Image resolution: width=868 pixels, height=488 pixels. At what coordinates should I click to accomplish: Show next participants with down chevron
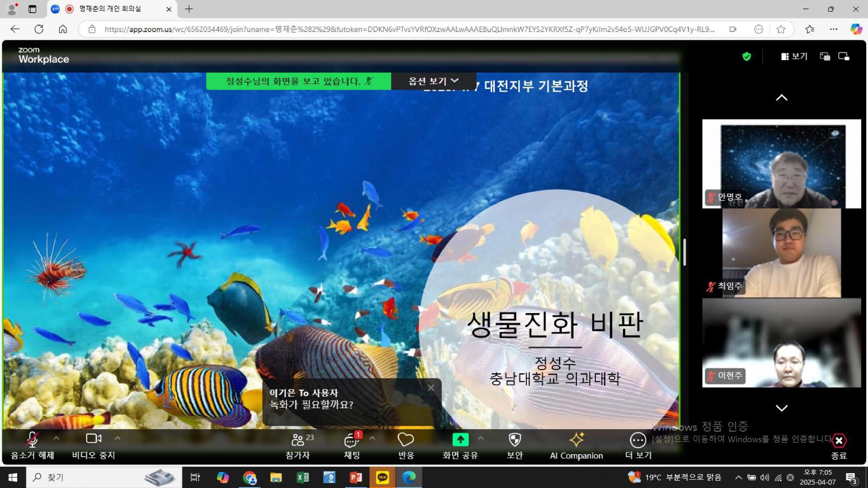tap(782, 408)
